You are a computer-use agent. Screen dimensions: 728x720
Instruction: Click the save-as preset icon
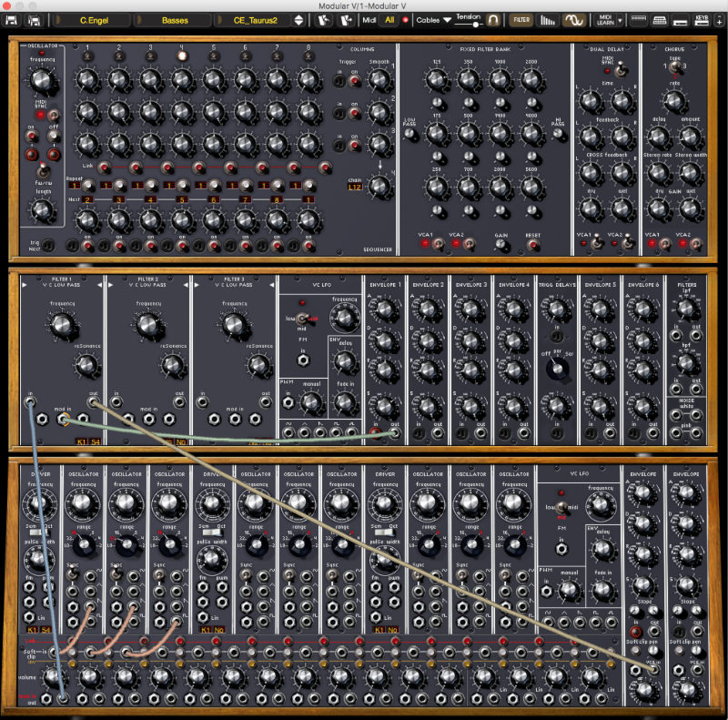click(35, 20)
